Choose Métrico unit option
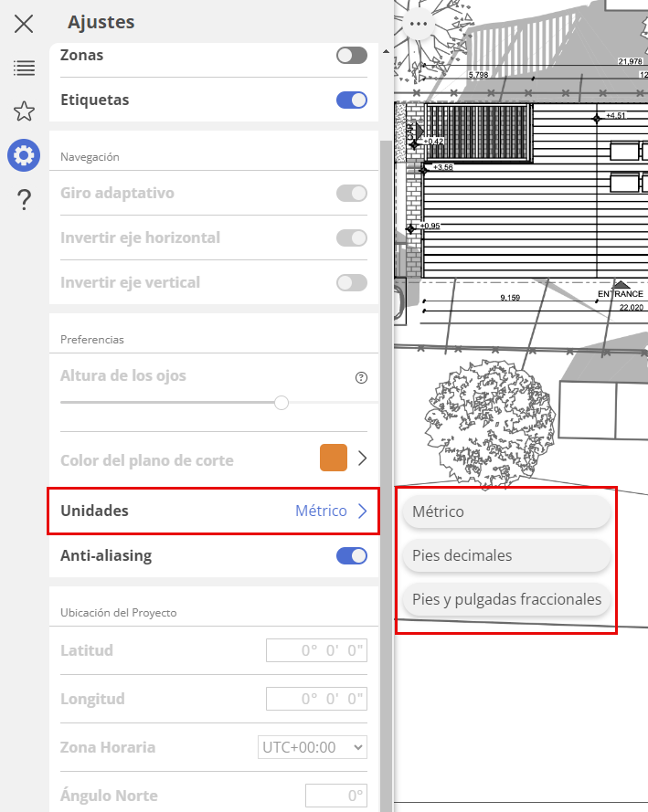 pyautogui.click(x=506, y=511)
